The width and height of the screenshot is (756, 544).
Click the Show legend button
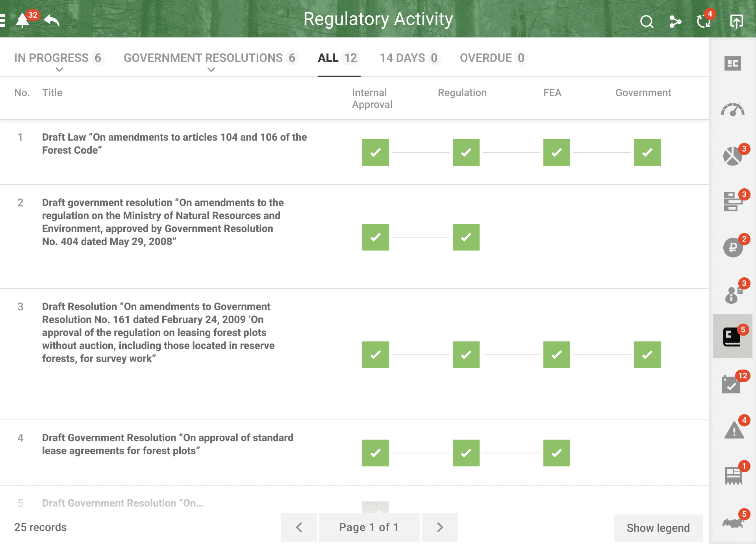point(658,528)
